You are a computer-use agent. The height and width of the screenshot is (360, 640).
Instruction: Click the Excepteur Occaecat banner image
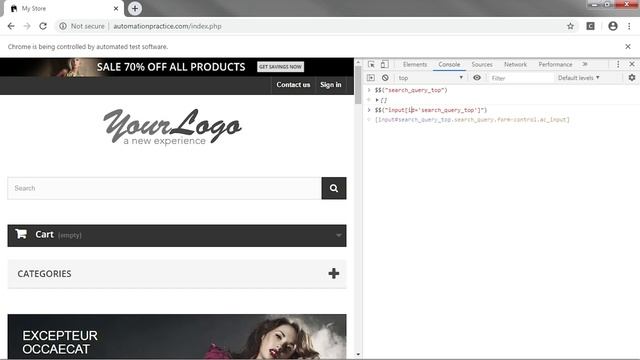pyautogui.click(x=177, y=337)
